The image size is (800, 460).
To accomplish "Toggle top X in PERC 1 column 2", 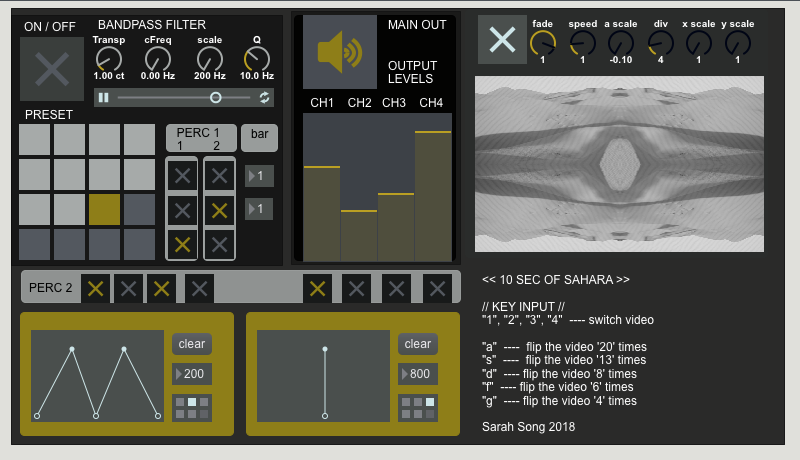I will click(x=219, y=176).
